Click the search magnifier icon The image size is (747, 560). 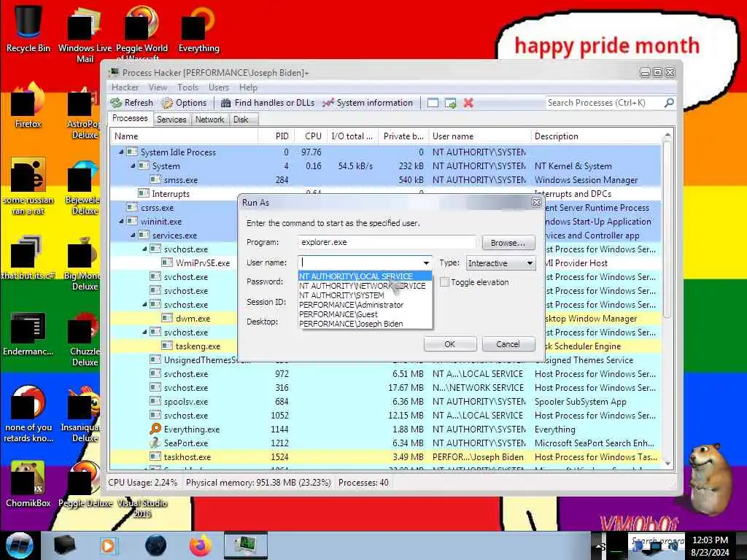(669, 102)
